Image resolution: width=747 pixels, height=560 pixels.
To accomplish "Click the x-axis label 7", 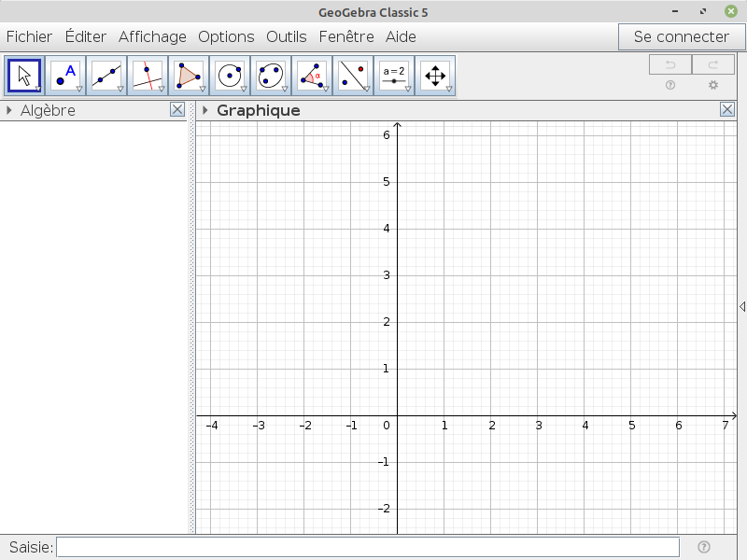I will pyautogui.click(x=726, y=426).
